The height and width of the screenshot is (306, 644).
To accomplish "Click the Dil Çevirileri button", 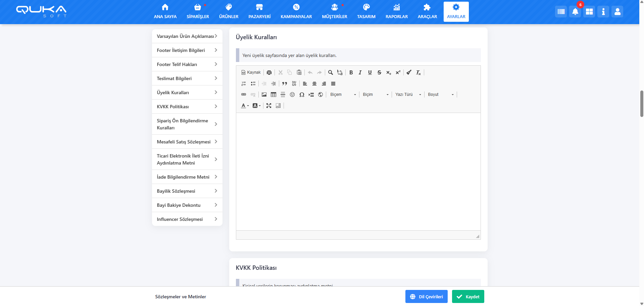I will click(426, 297).
